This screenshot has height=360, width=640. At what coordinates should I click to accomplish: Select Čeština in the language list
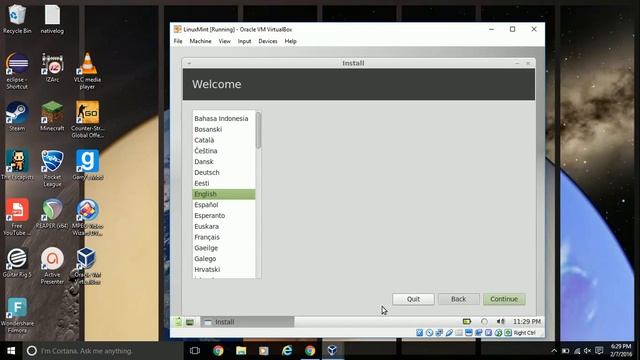click(x=224, y=151)
